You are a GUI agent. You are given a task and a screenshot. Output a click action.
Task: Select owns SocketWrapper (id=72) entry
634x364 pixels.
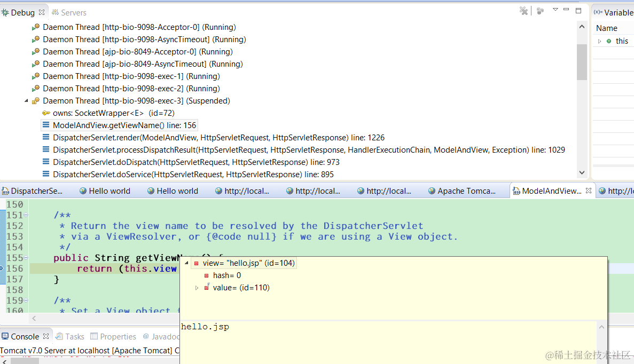(x=114, y=113)
